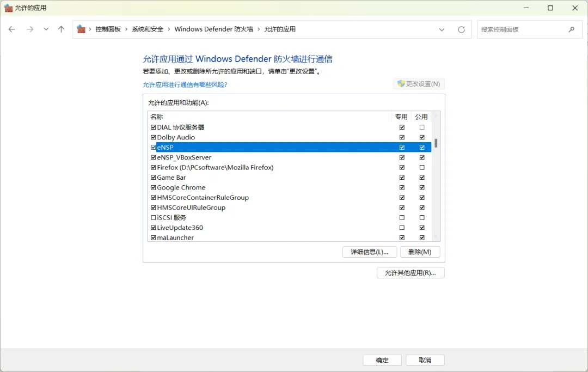Navigate to Windows Defender 防火墙 breadcrumb
This screenshot has width=588, height=372.
coord(214,29)
